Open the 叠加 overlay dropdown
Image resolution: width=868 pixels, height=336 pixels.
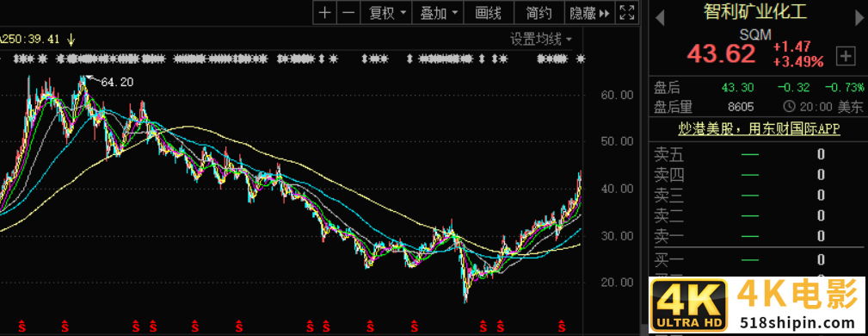[x=439, y=13]
